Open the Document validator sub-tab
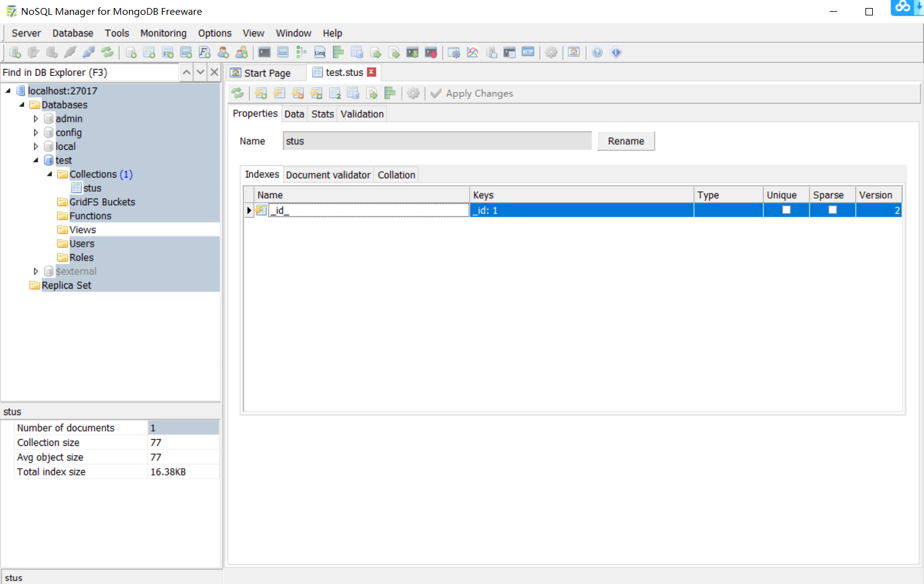This screenshot has width=924, height=584. pos(328,175)
